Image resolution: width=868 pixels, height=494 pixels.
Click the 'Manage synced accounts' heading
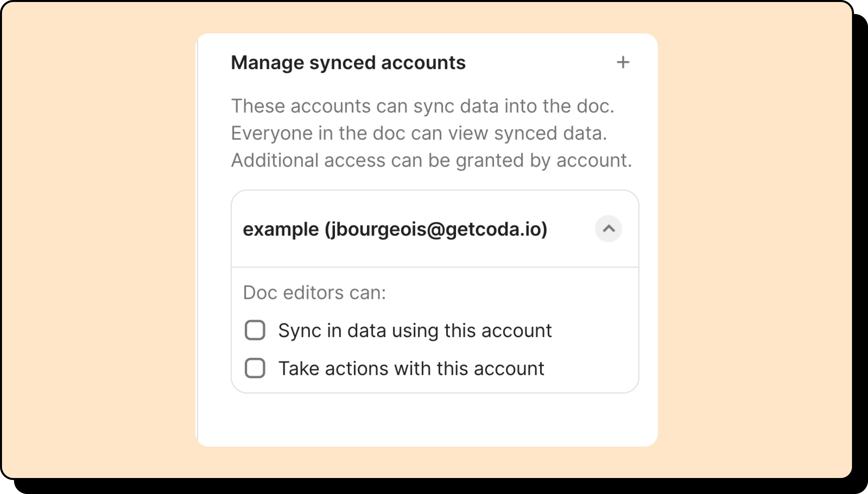(x=348, y=63)
